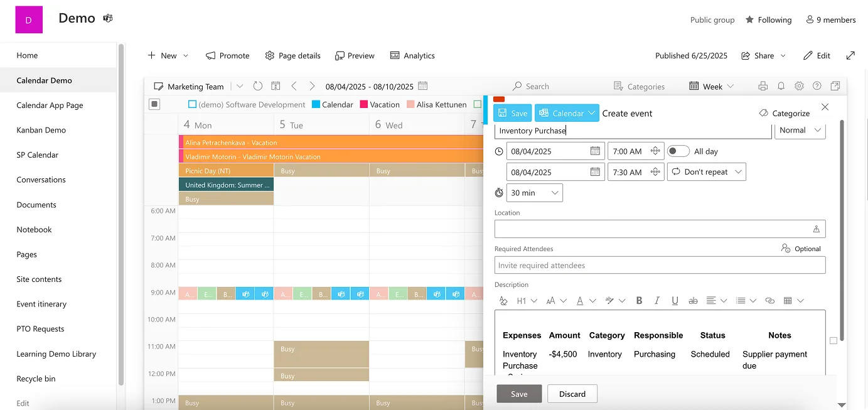The height and width of the screenshot is (410, 868).
Task: Open the PTO Requests page in the sidebar
Action: pos(40,328)
